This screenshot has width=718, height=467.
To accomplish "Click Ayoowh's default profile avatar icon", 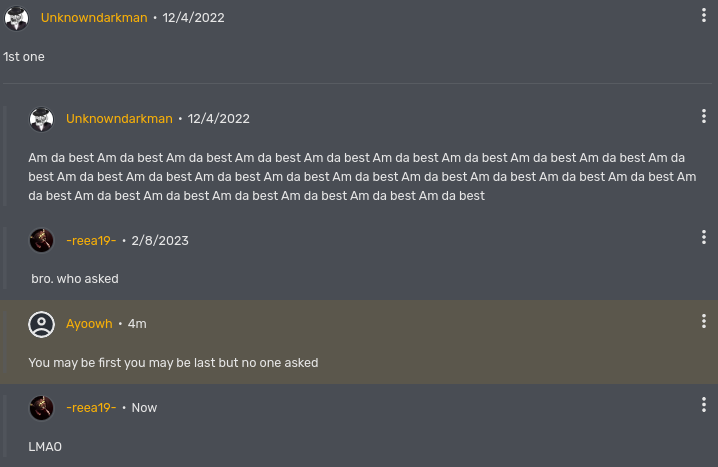I will tap(41, 324).
